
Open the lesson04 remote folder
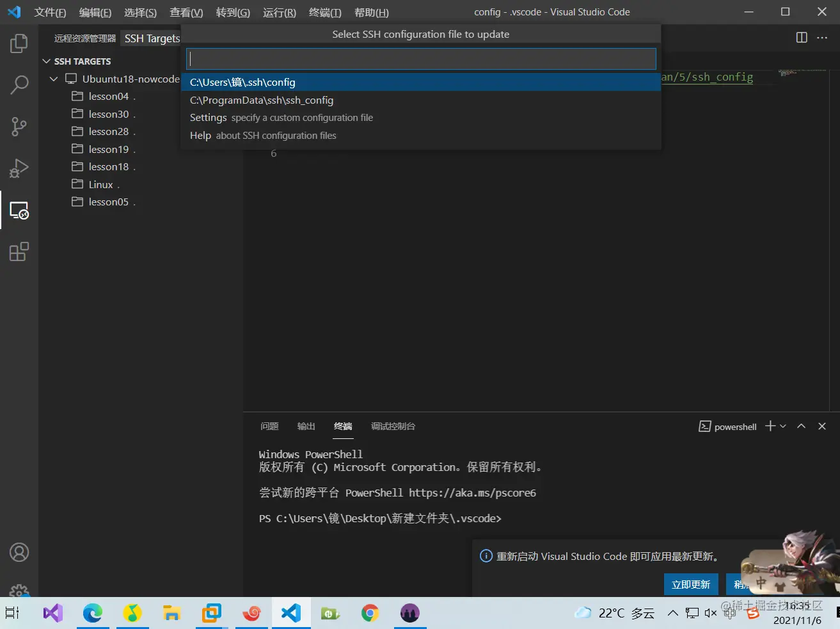pos(109,96)
